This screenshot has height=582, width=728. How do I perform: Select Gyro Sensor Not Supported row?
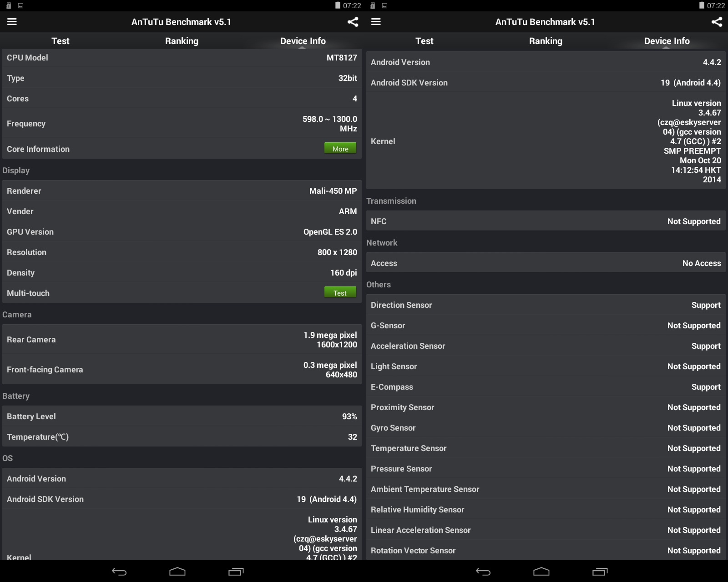click(546, 428)
